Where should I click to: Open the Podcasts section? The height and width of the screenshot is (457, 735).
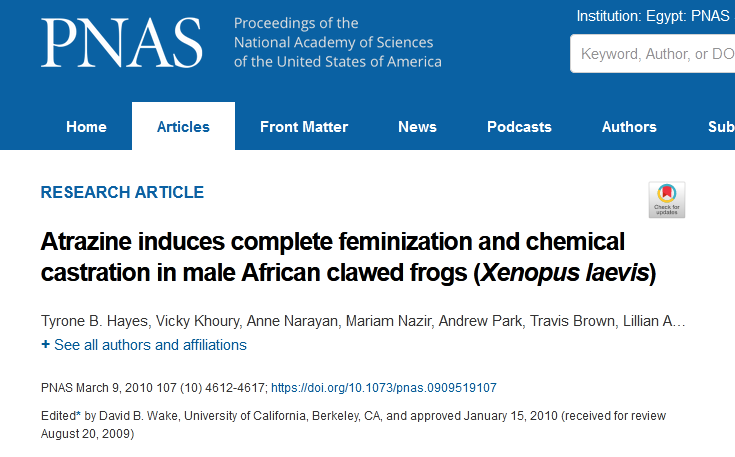519,127
